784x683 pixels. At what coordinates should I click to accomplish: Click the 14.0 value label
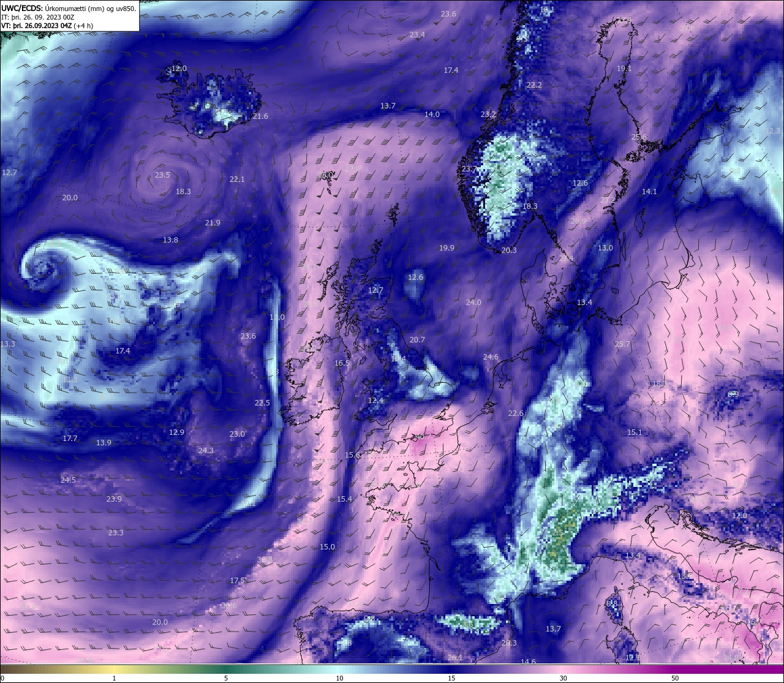point(432,115)
